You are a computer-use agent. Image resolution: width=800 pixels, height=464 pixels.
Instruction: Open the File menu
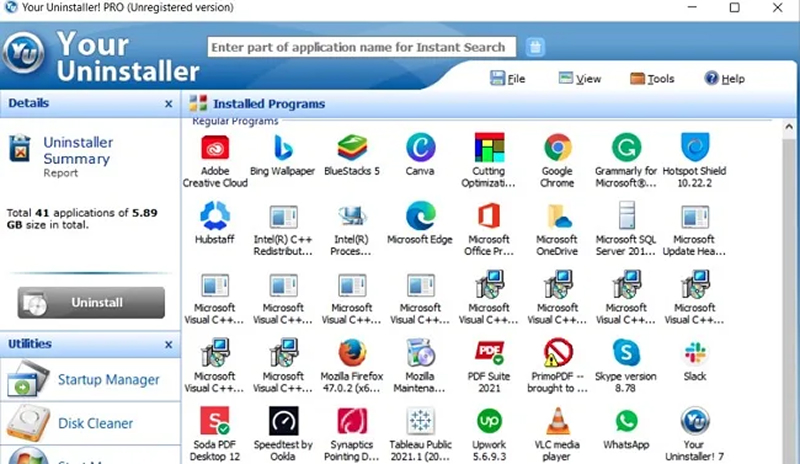click(x=508, y=79)
